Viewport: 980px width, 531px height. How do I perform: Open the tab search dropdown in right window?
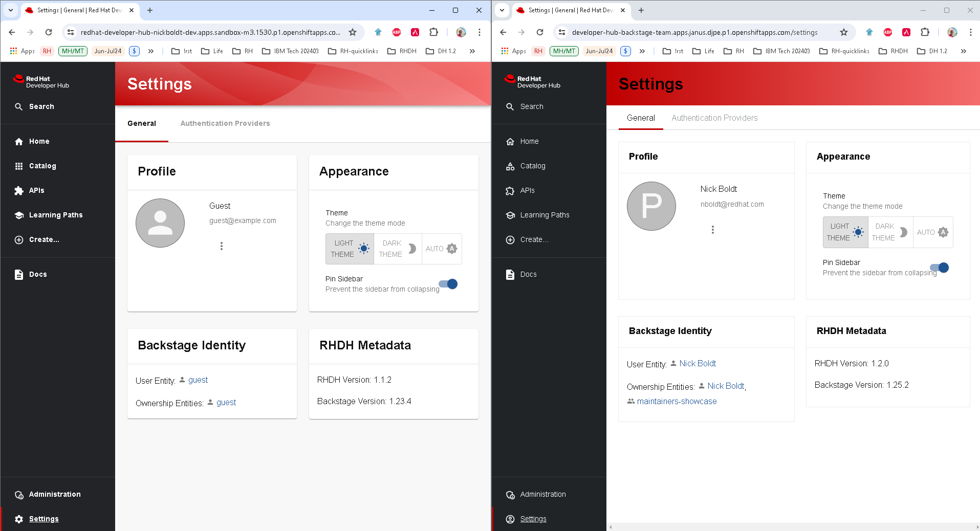point(502,10)
